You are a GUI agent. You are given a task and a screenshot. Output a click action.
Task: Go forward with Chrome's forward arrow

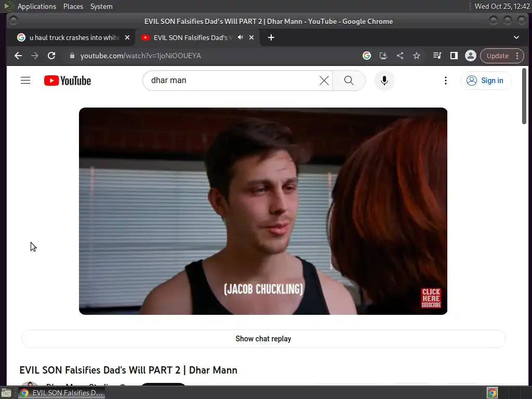[35, 56]
